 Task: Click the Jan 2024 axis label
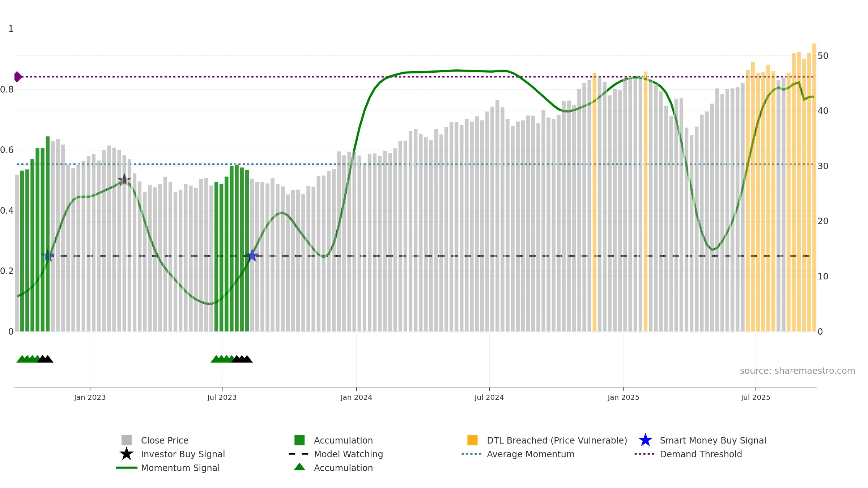pos(356,397)
